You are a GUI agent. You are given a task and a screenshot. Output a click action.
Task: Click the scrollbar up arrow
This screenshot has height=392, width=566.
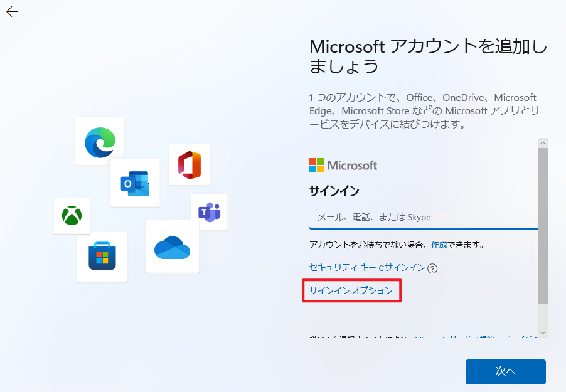point(543,143)
